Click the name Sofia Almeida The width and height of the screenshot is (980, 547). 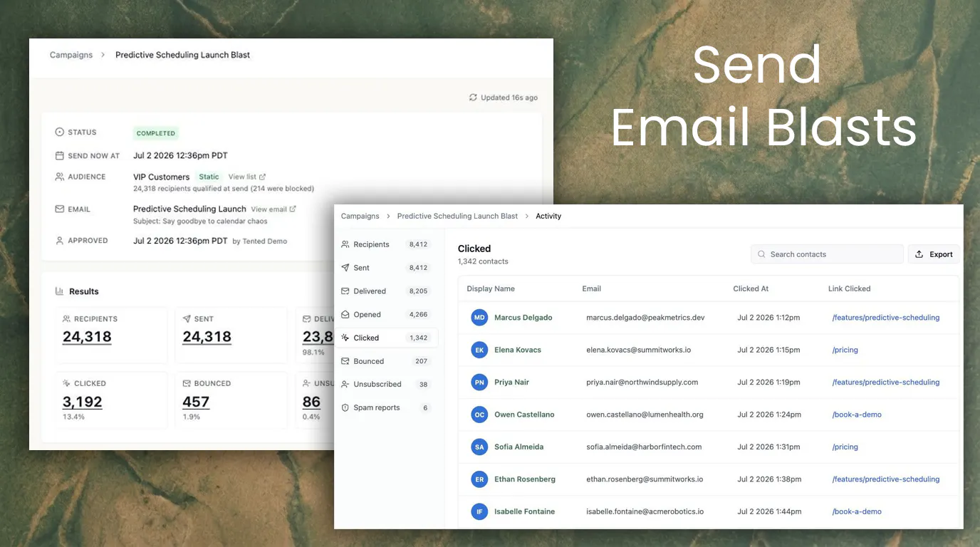(x=519, y=447)
